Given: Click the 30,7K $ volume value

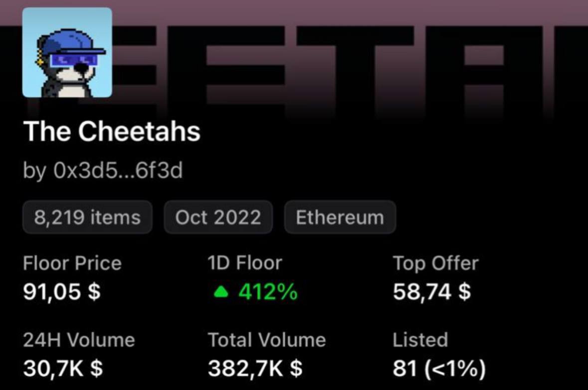Looking at the screenshot, I should click(x=63, y=368).
